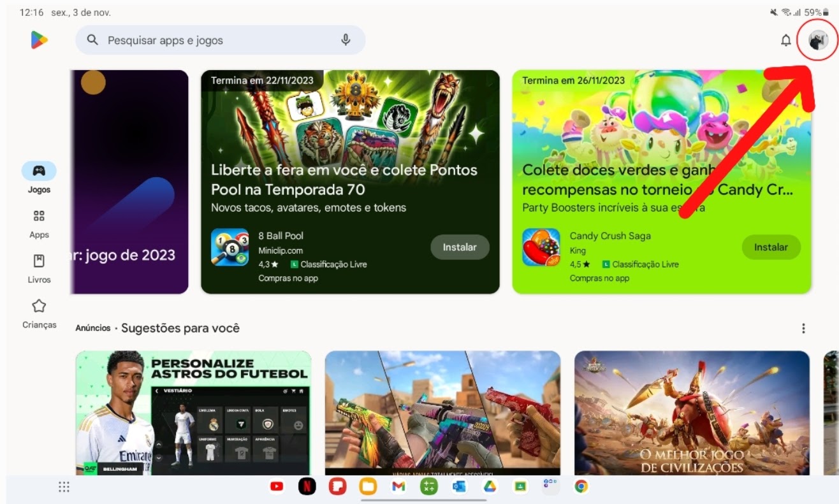Viewport: 839px width, 504px height.
Task: Open notifications bell
Action: (786, 41)
